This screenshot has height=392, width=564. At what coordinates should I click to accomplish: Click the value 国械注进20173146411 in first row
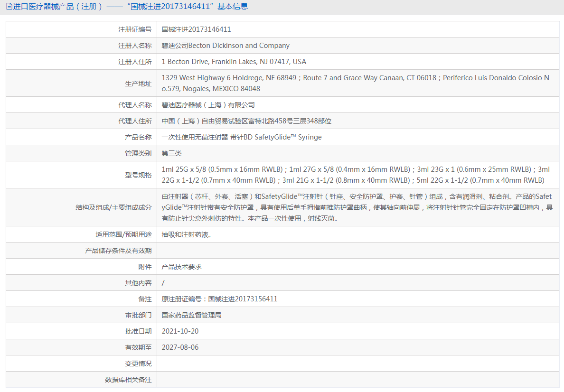(196, 29)
